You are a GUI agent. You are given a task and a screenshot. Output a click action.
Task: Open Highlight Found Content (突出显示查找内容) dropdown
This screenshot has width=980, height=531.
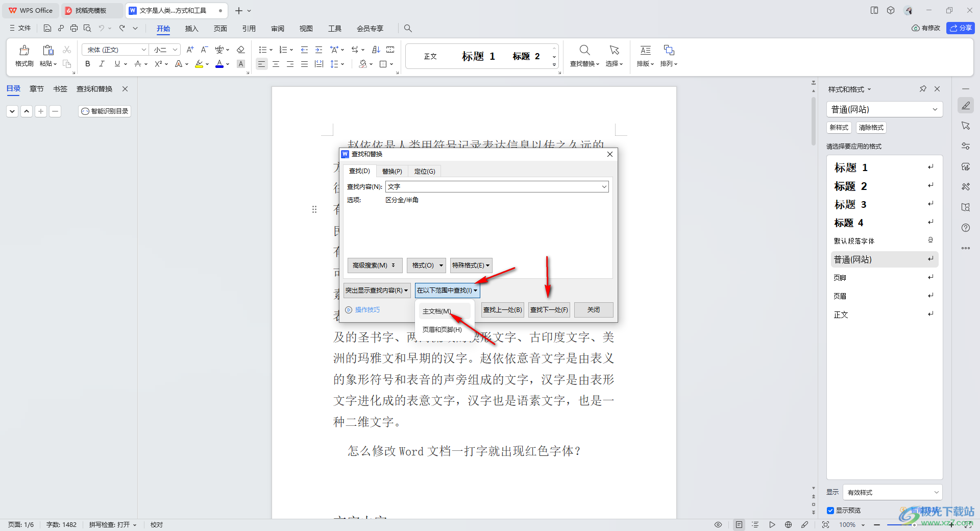pos(377,291)
